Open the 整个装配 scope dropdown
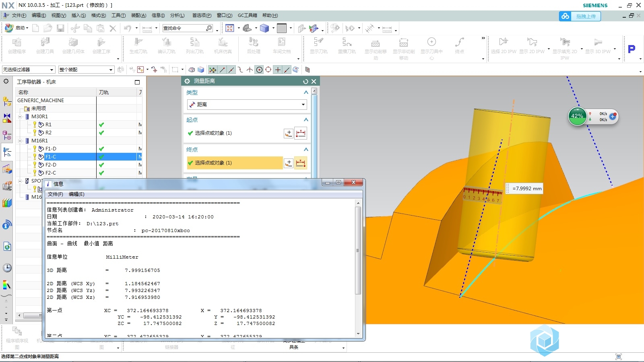Screen dimensions: 644x362 pyautogui.click(x=87, y=70)
